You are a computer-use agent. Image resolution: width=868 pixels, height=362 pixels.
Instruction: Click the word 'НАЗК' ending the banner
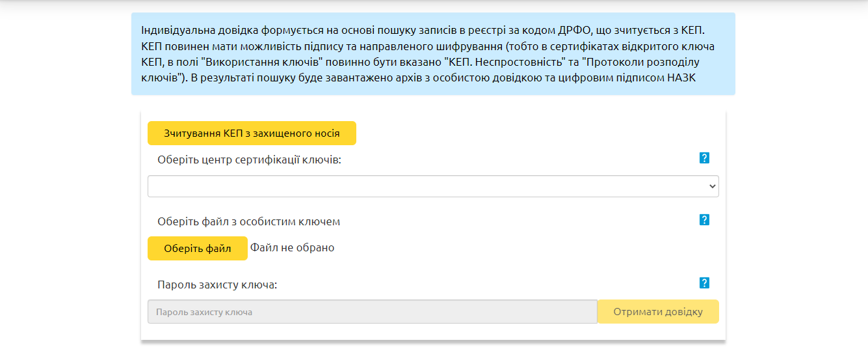coord(680,79)
